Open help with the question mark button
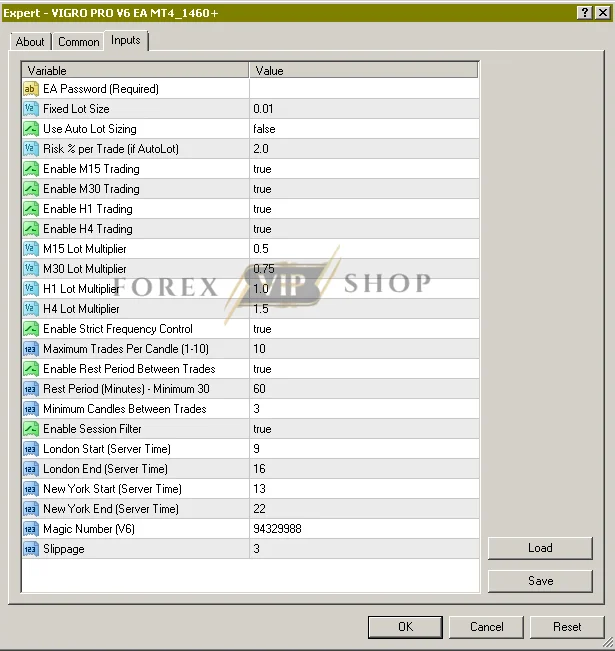 584,13
